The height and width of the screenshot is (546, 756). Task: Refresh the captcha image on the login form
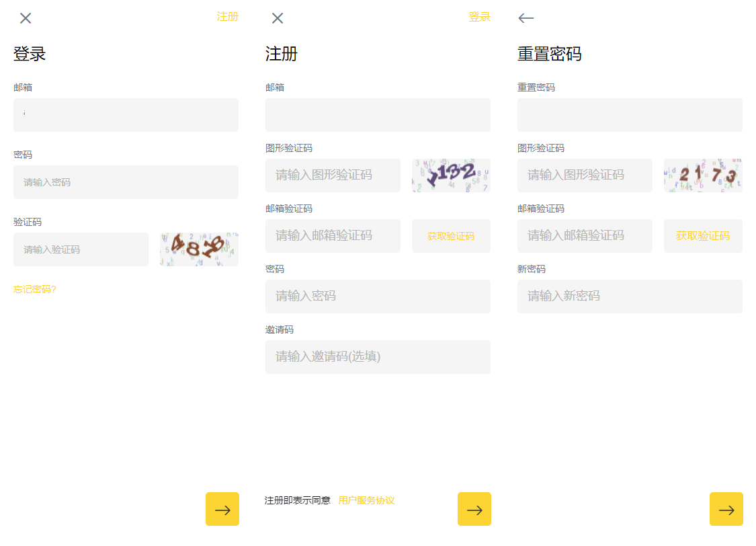[x=199, y=249]
